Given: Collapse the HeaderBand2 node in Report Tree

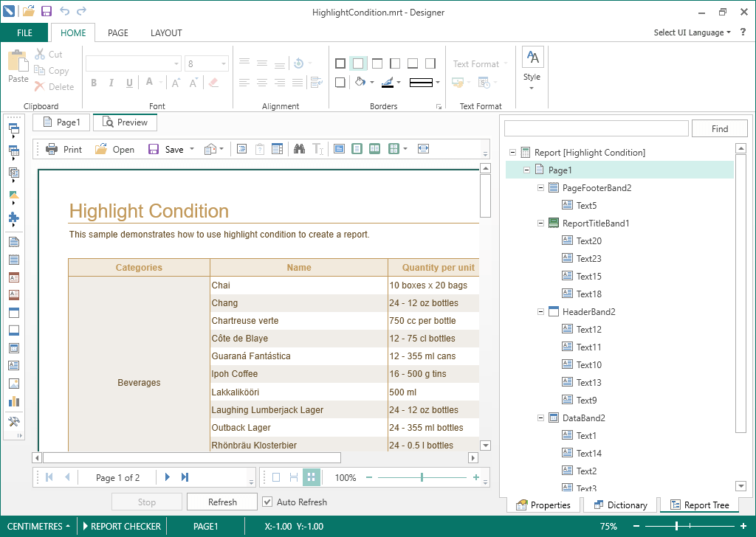Looking at the screenshot, I should tap(540, 311).
